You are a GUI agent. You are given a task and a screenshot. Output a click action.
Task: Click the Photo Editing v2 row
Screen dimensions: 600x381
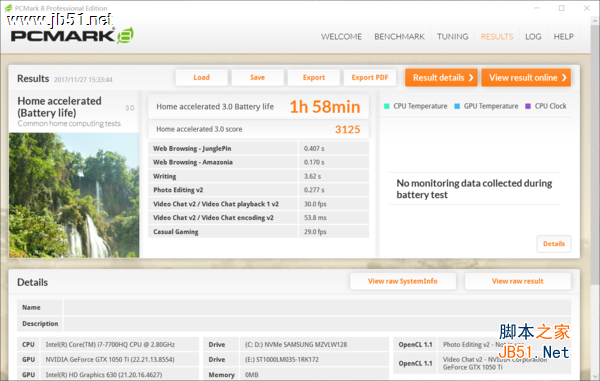tap(258, 190)
